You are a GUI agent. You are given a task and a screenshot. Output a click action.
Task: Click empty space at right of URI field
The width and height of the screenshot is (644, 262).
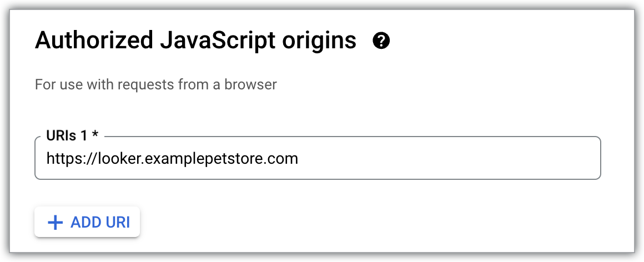tap(472, 159)
